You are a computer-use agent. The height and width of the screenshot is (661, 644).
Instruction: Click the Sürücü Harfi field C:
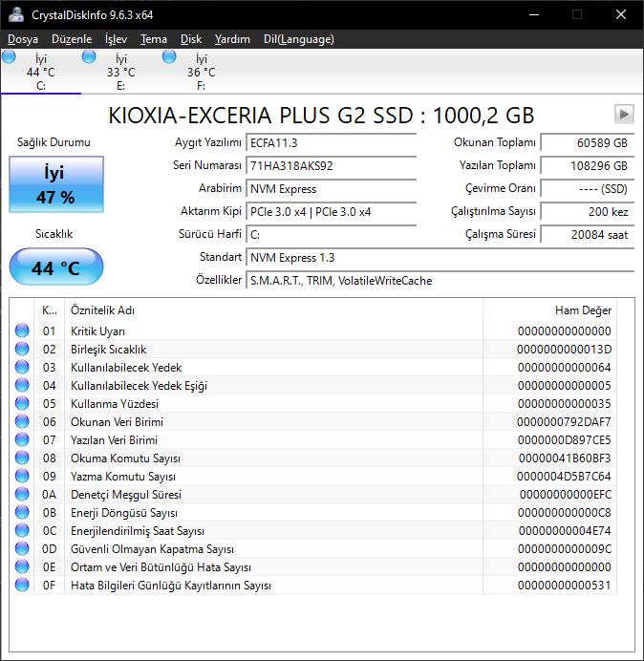[332, 234]
